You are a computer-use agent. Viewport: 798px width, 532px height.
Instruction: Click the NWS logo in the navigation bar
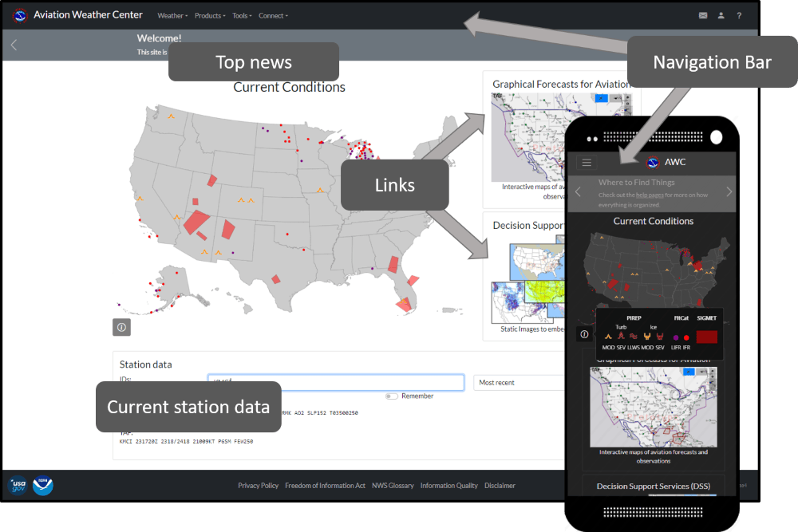click(x=21, y=15)
